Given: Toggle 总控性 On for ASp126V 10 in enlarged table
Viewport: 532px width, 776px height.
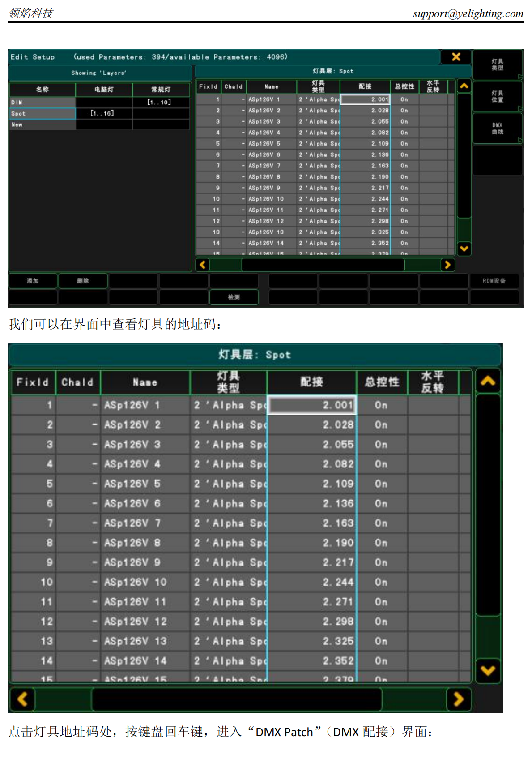Looking at the screenshot, I should (381, 582).
